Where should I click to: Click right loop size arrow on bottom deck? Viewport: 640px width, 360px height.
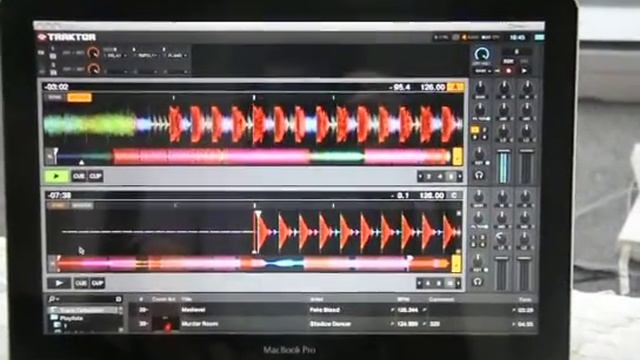tap(459, 283)
